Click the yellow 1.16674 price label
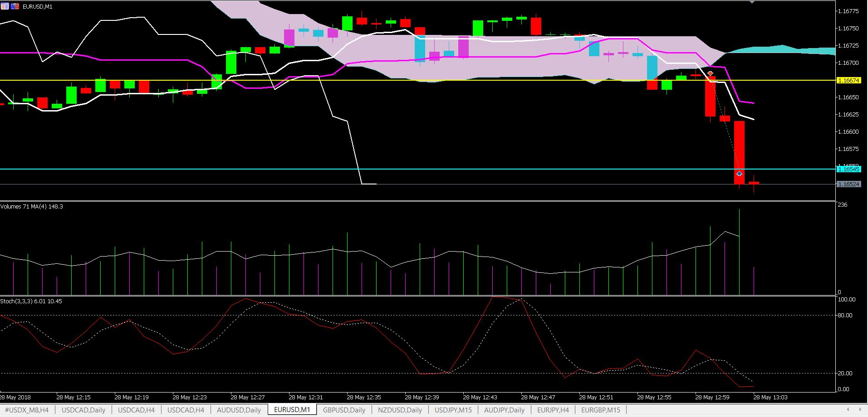Screen dimensions: 868x417 click(848, 80)
